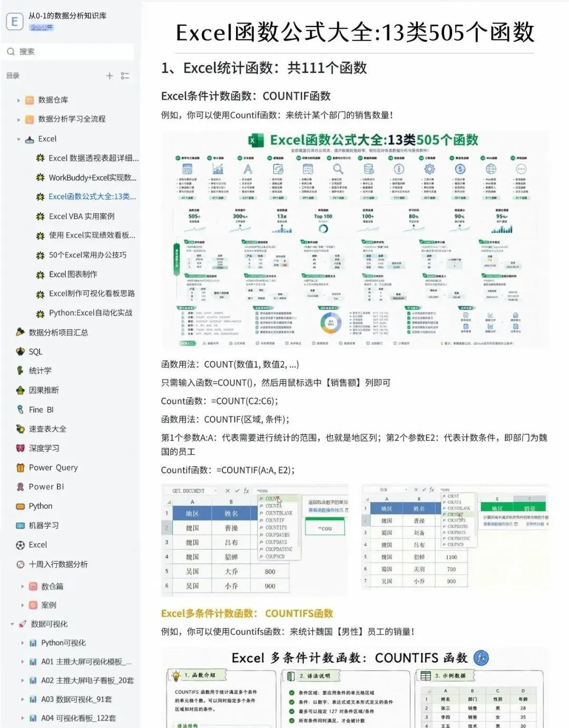
Task: Open A02 主推大屏电子看板_20套
Action: point(87,681)
